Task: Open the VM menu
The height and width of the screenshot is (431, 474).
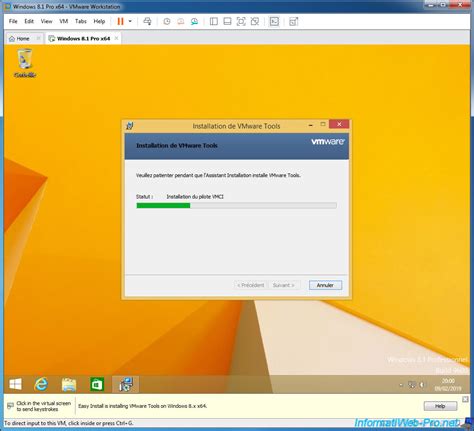Action: (x=64, y=21)
